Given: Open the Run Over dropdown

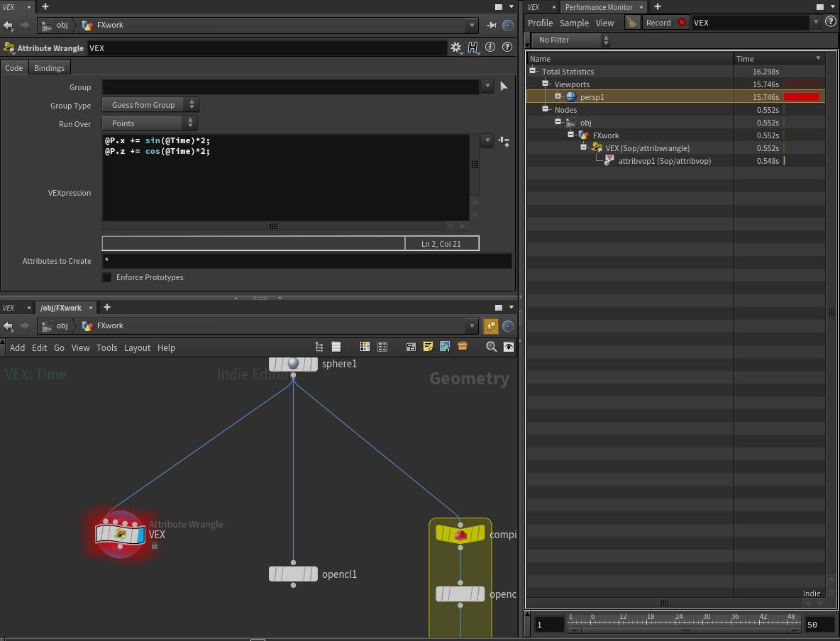Looking at the screenshot, I should click(x=150, y=123).
